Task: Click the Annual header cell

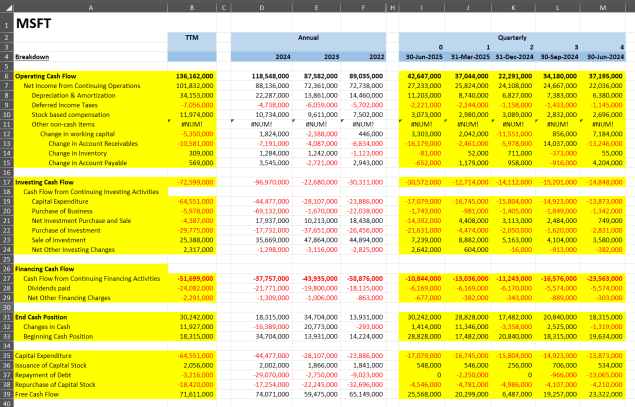Action: pyautogui.click(x=309, y=38)
